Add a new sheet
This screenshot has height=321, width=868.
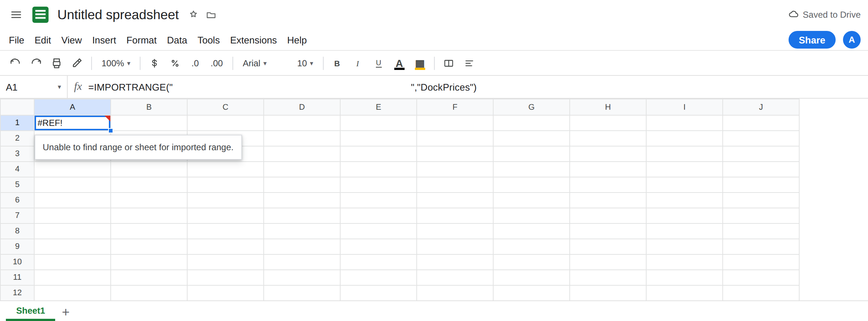pyautogui.click(x=66, y=312)
